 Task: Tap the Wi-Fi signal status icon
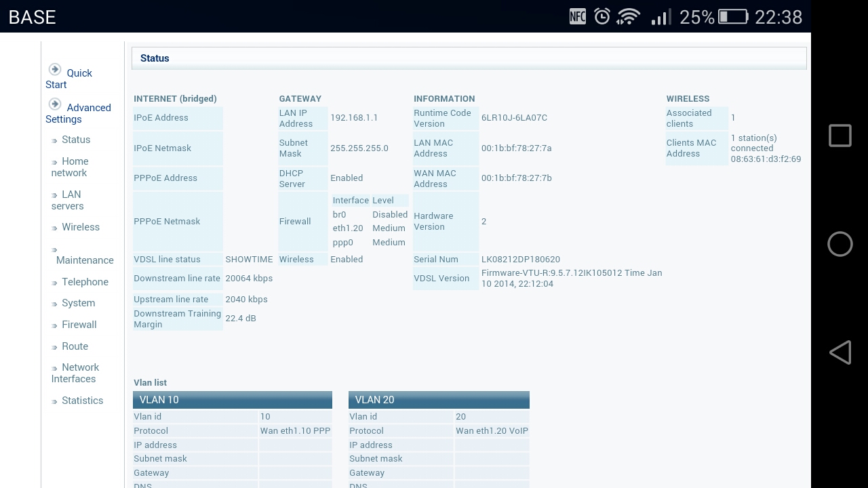click(x=629, y=17)
